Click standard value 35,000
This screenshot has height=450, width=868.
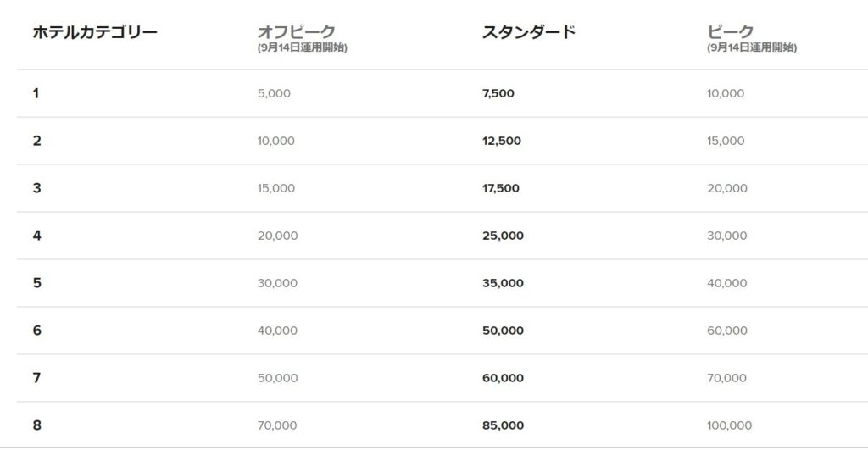pyautogui.click(x=503, y=283)
